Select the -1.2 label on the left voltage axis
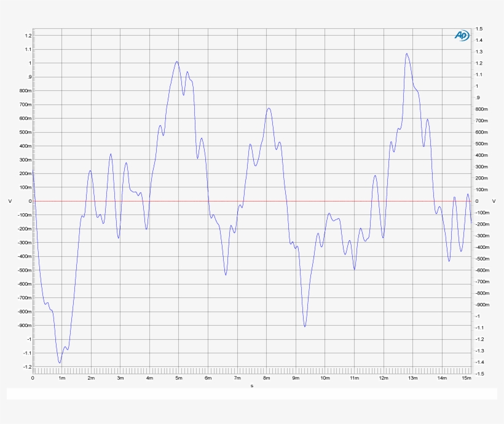The height and width of the screenshot is (424, 504). [x=27, y=367]
